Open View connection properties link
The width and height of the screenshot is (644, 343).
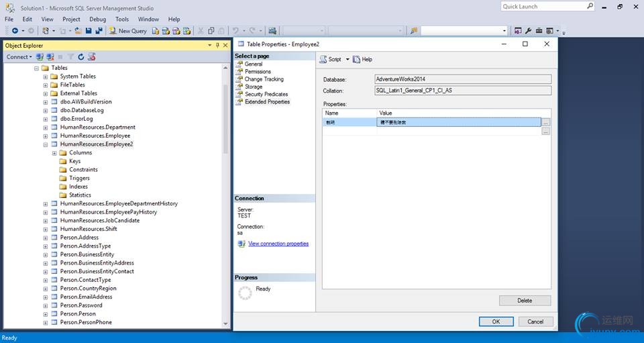278,244
